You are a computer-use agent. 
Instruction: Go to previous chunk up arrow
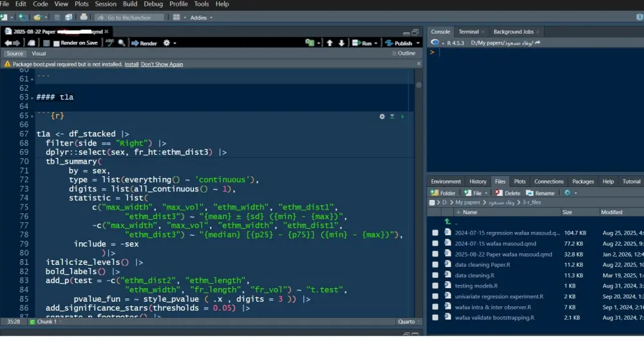329,43
